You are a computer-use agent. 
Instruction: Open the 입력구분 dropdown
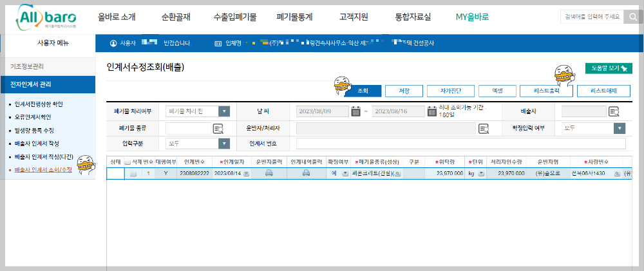point(224,144)
